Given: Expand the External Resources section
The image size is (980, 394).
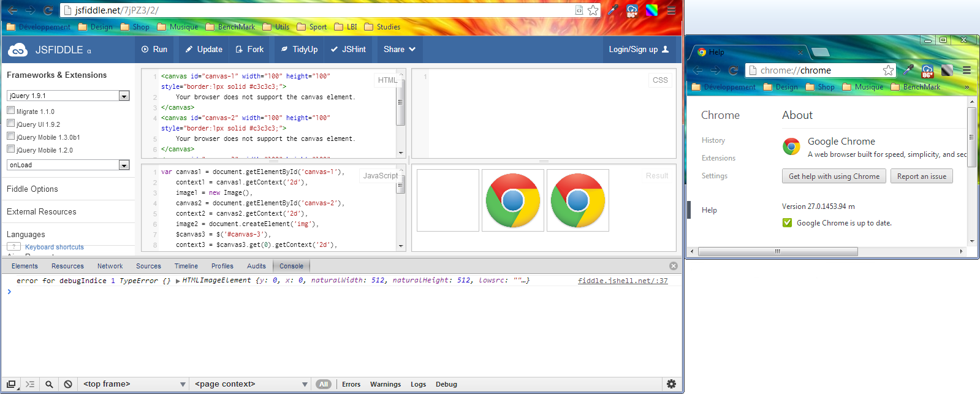Looking at the screenshot, I should tap(42, 212).
